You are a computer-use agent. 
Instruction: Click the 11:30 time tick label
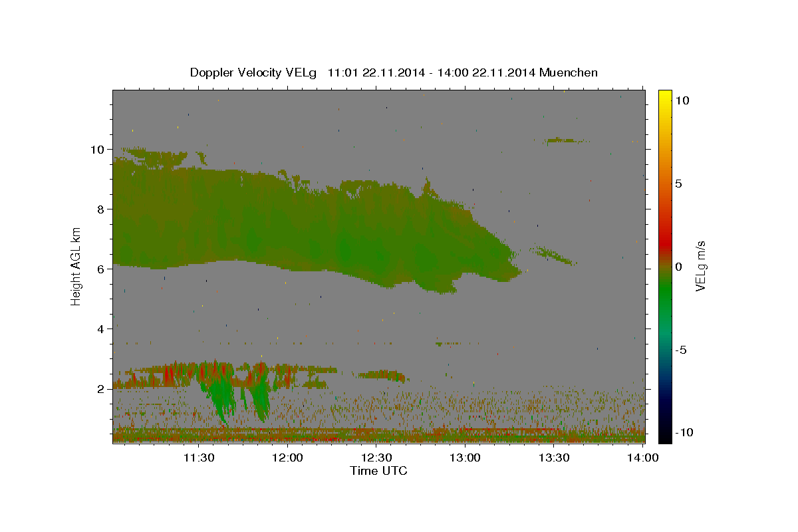[x=199, y=458]
